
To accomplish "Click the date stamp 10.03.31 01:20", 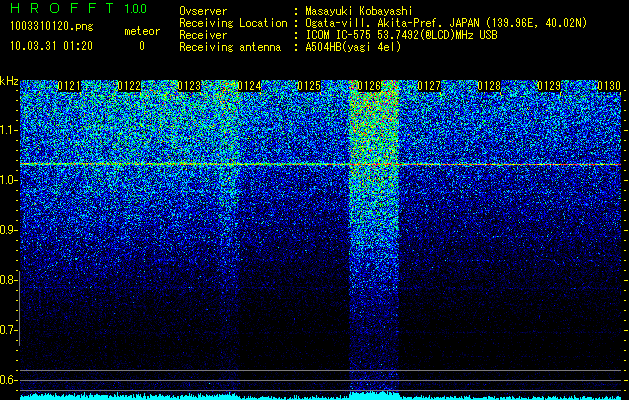I will click(x=51, y=46).
